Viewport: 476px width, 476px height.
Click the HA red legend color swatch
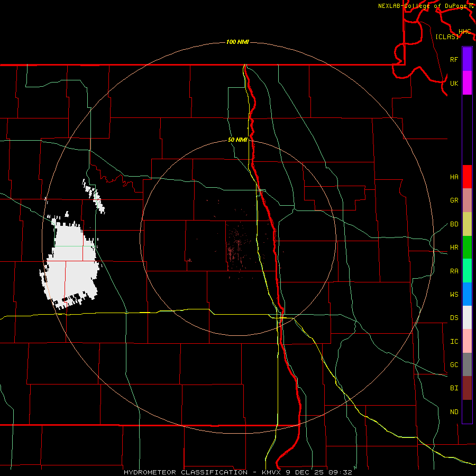[x=467, y=177]
